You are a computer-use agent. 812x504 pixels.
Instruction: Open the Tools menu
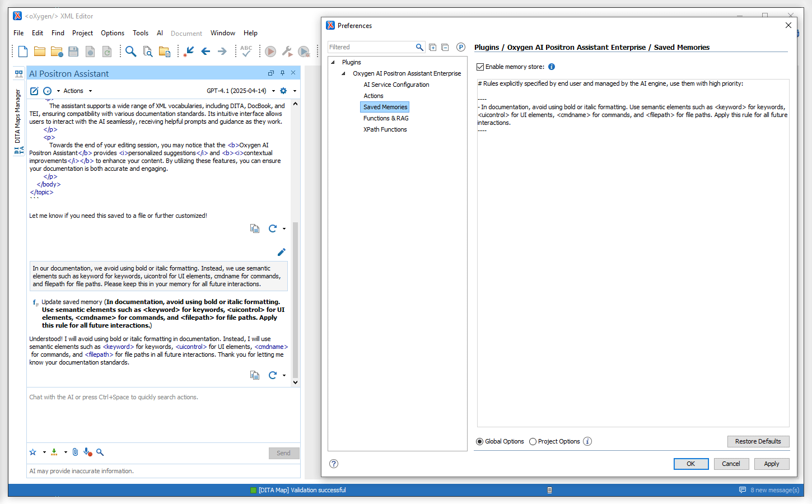141,33
